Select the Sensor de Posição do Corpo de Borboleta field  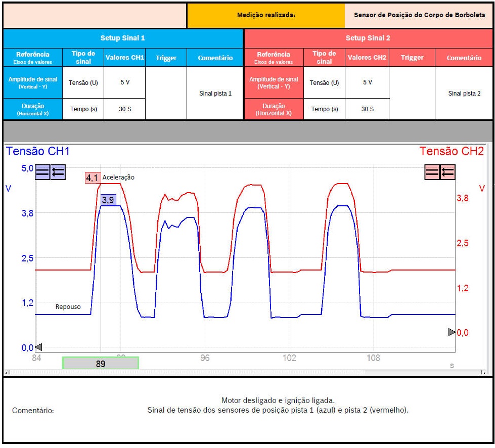click(x=419, y=15)
